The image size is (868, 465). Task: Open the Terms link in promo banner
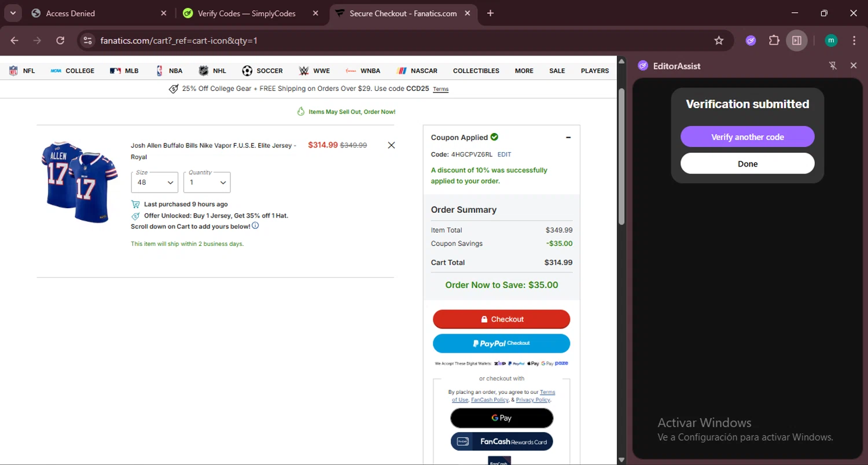pyautogui.click(x=441, y=89)
